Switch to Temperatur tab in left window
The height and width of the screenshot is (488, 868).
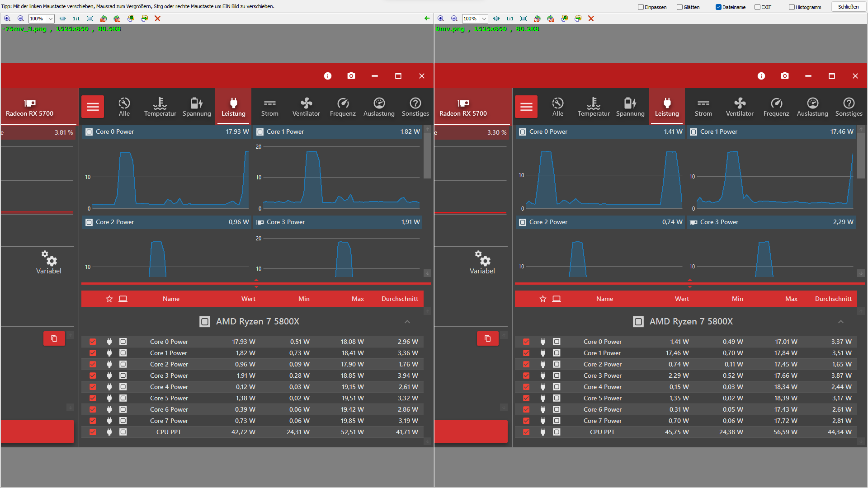point(160,107)
